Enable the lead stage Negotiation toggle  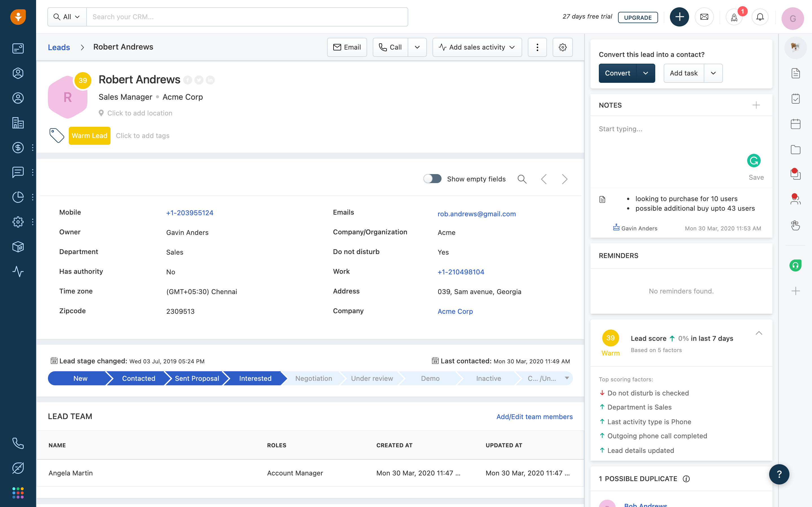point(314,378)
